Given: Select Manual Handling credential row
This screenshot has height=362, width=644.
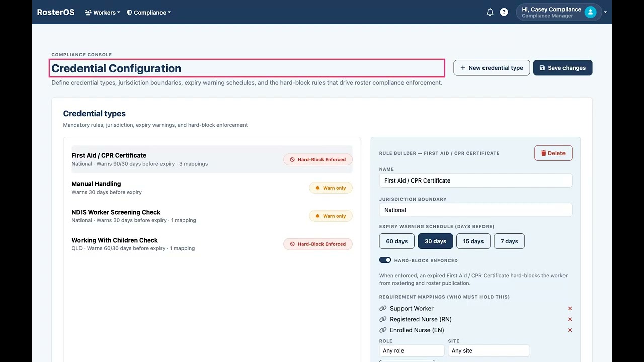Looking at the screenshot, I should tap(212, 188).
